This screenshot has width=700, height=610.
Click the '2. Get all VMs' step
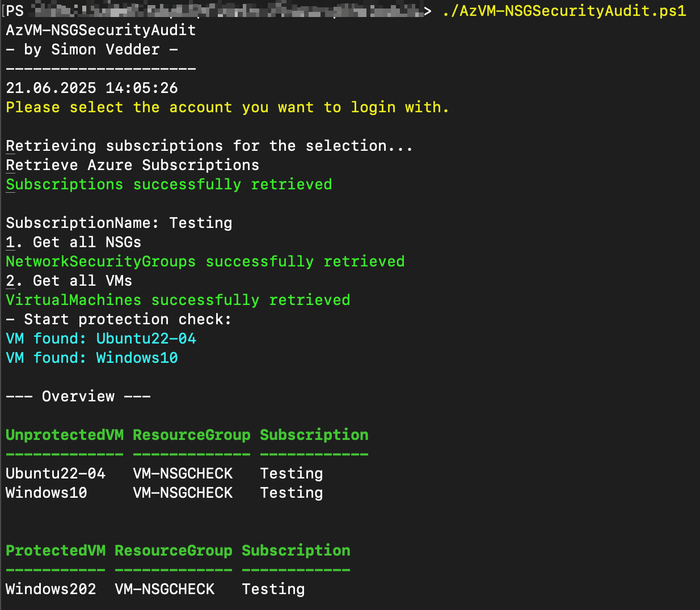[x=69, y=281]
